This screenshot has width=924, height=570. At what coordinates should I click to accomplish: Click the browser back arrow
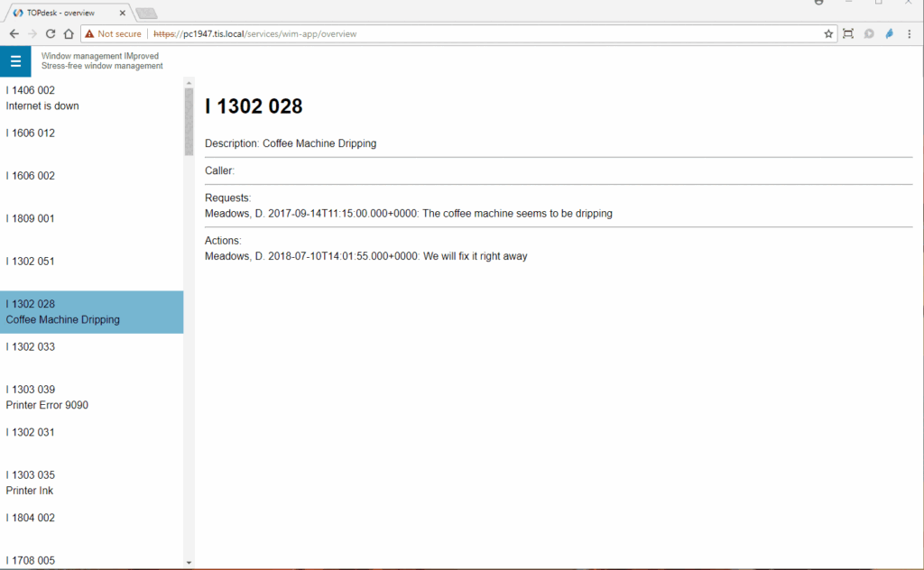tap(14, 33)
